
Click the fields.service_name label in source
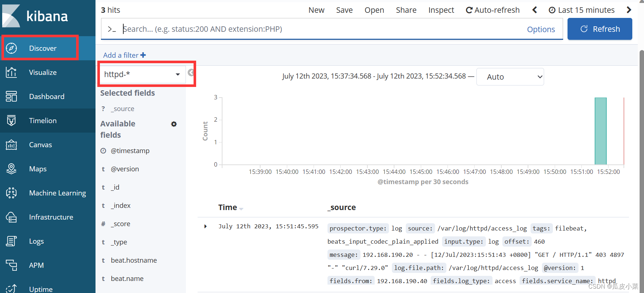click(x=557, y=281)
